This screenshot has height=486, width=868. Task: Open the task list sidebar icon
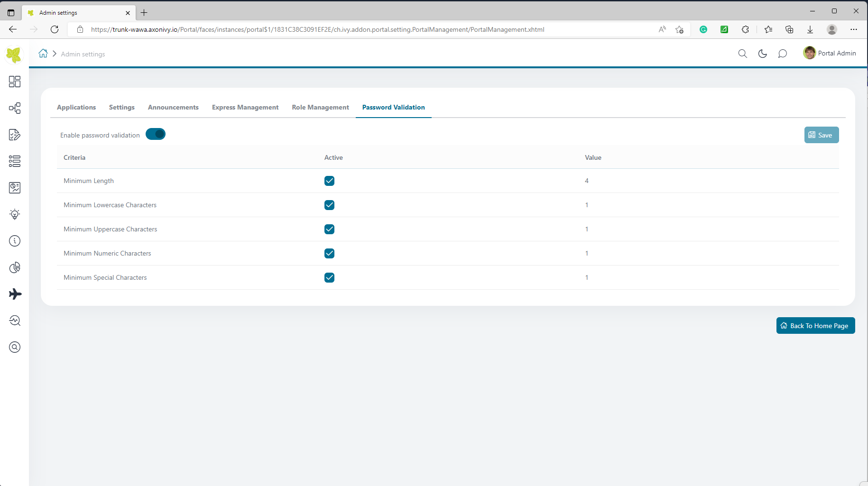(x=15, y=161)
